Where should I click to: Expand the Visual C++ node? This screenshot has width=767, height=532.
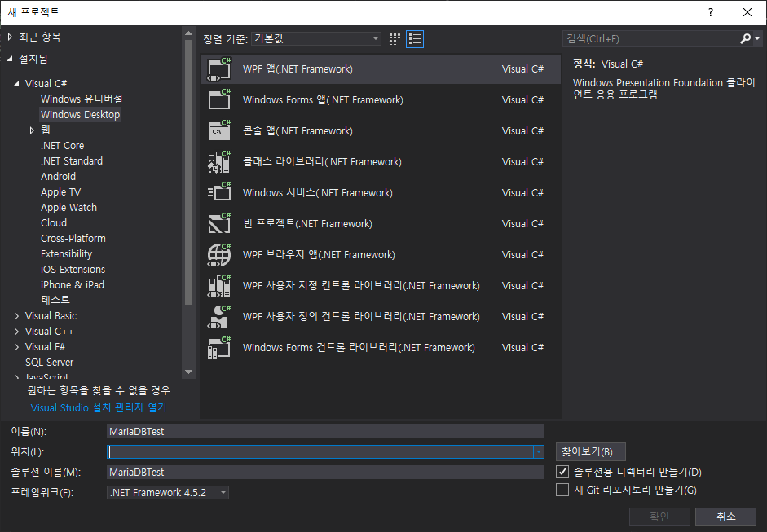click(x=16, y=332)
